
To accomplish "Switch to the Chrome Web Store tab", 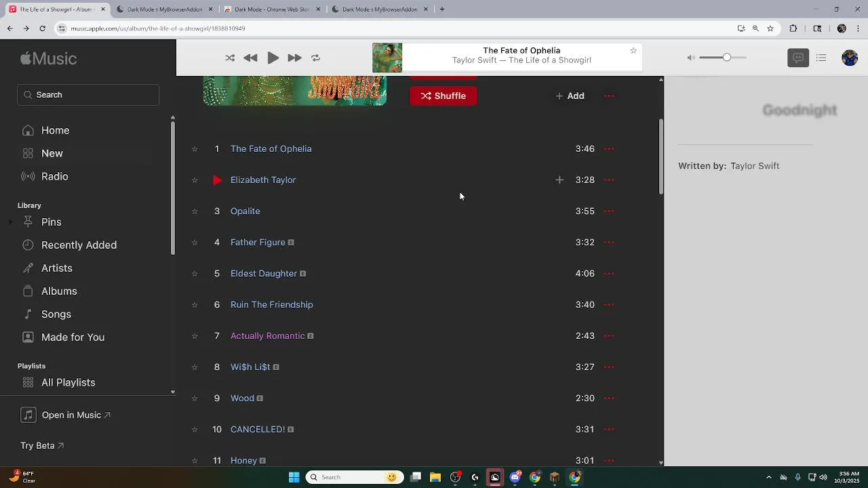I will (271, 9).
